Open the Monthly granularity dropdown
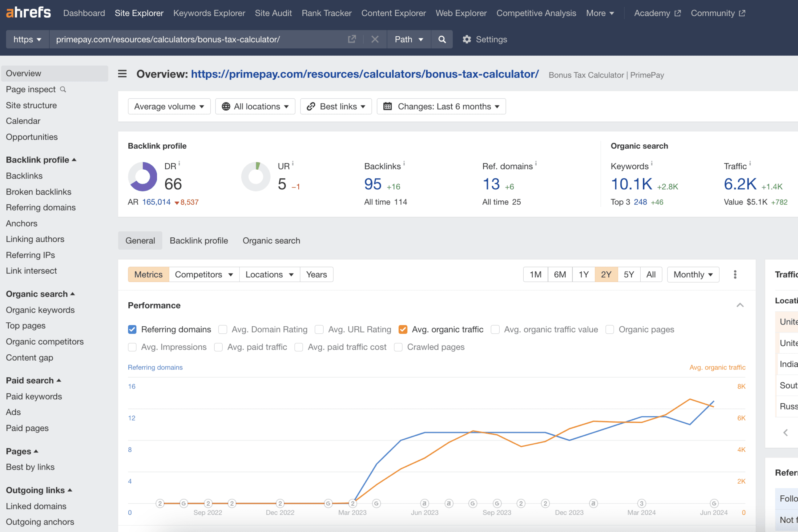The height and width of the screenshot is (532, 798). click(693, 274)
